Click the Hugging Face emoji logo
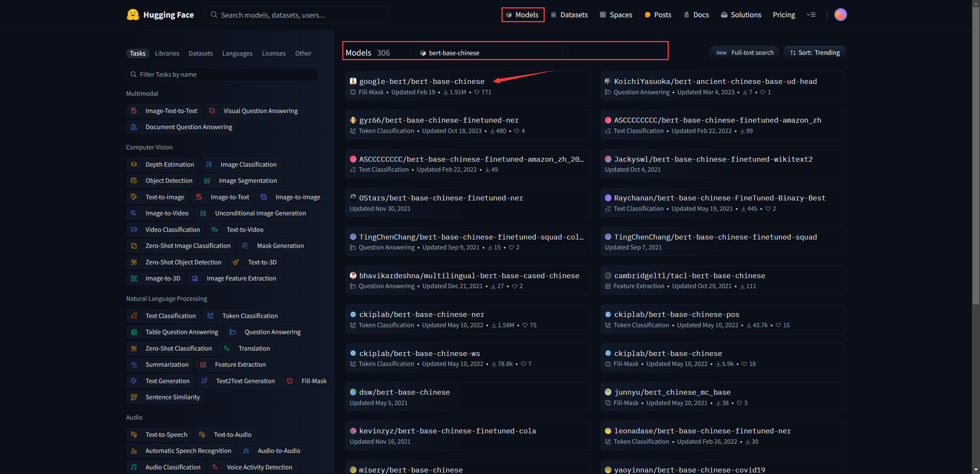The width and height of the screenshot is (980, 474). tap(133, 15)
